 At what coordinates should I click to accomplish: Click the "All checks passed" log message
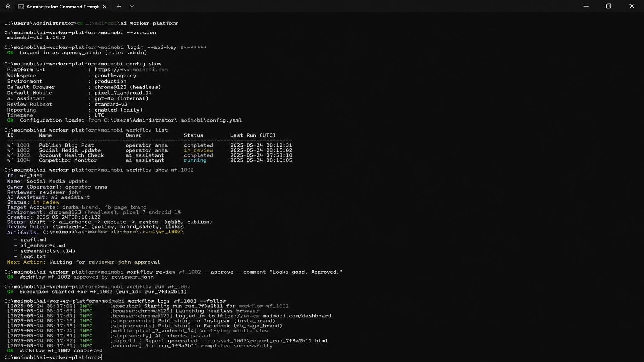tap(182, 336)
